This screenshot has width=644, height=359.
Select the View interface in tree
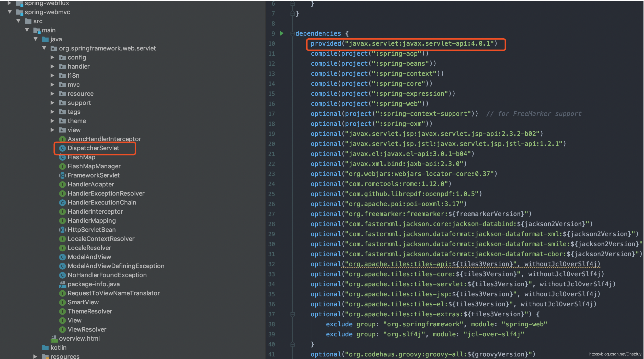point(74,320)
